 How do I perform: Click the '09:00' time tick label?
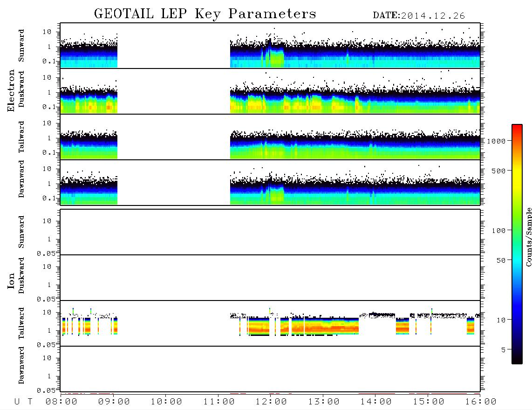point(114,402)
